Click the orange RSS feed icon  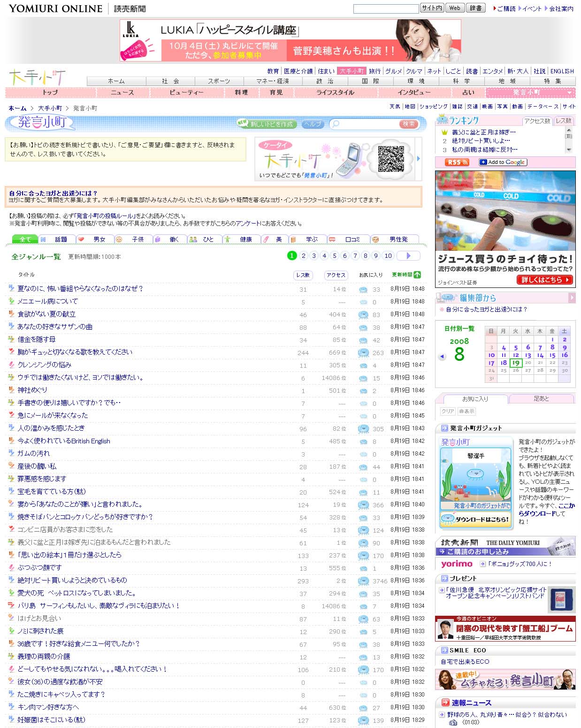click(x=457, y=162)
